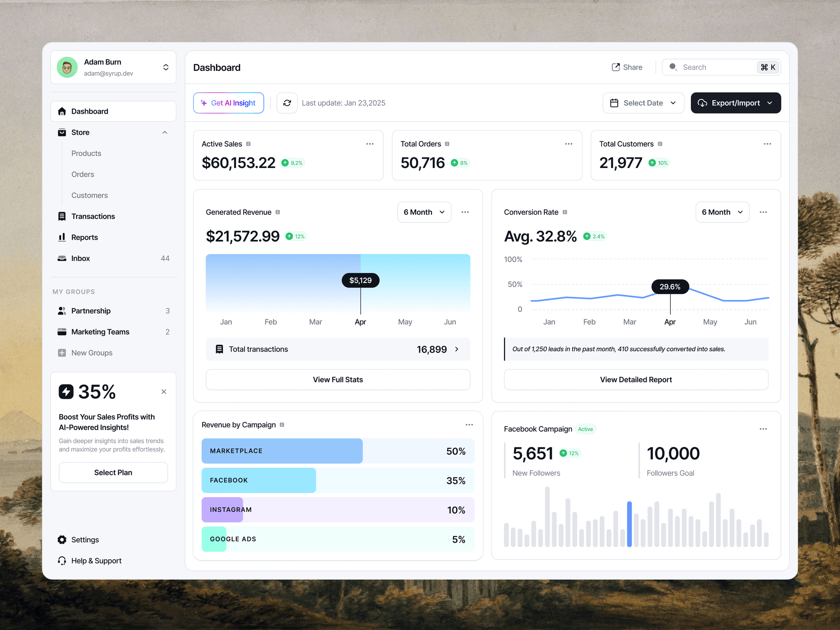This screenshot has height=630, width=840.
Task: Collapse the Store section chevron
Action: click(x=165, y=132)
